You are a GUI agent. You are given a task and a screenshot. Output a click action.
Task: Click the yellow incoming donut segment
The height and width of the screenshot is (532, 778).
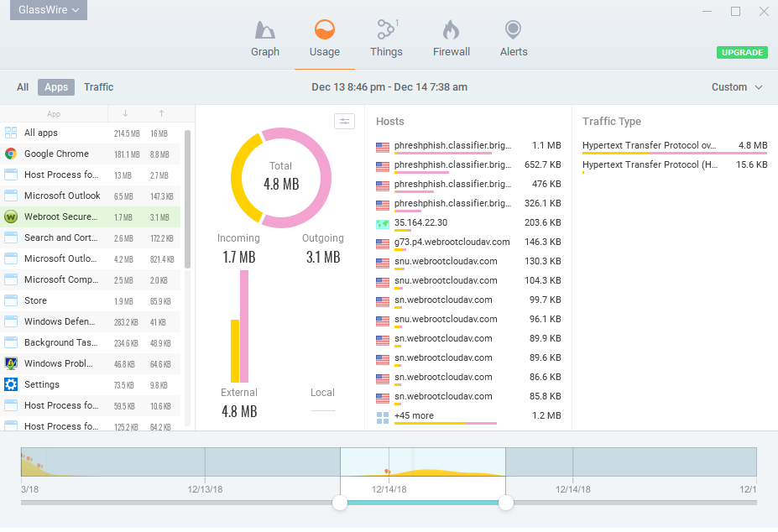tap(236, 179)
